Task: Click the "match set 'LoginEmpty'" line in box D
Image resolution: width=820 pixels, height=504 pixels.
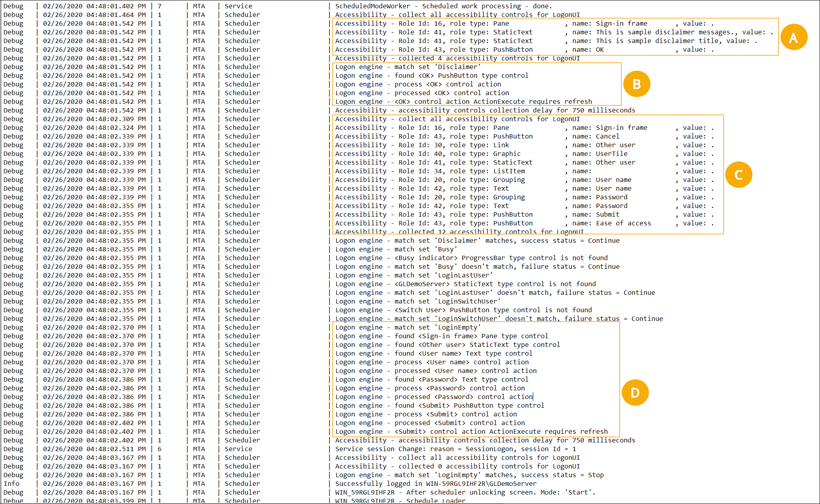Action: (x=408, y=327)
